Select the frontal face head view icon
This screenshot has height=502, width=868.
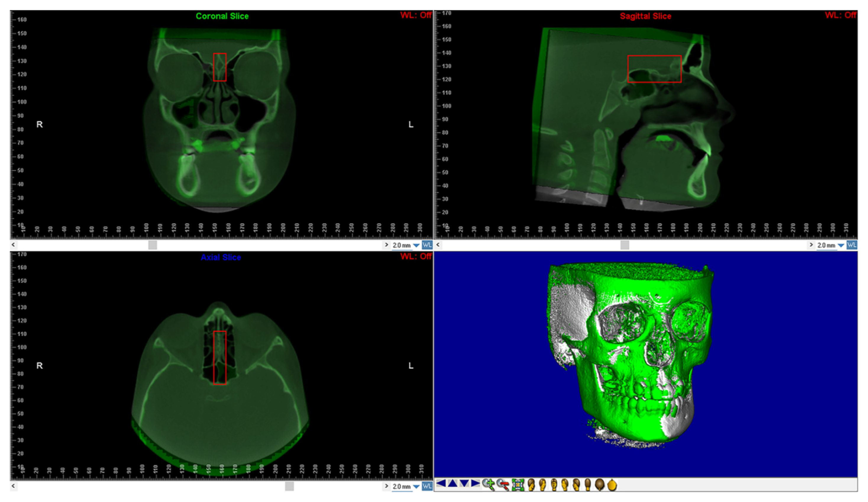[x=554, y=485]
